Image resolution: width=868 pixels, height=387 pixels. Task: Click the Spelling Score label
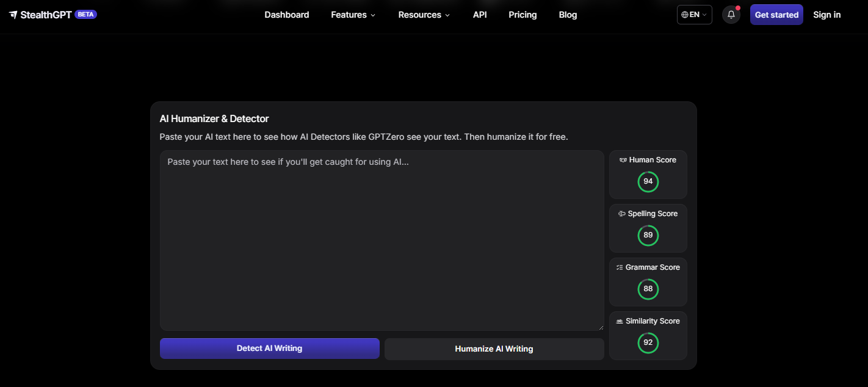pos(653,214)
